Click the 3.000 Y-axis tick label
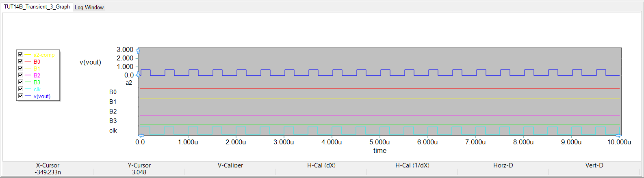 pos(125,49)
